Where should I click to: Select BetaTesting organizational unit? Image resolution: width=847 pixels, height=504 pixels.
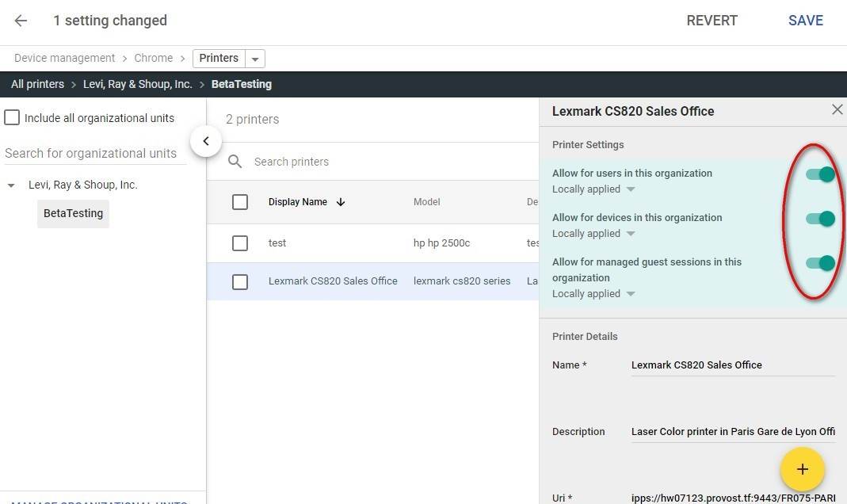click(x=73, y=213)
